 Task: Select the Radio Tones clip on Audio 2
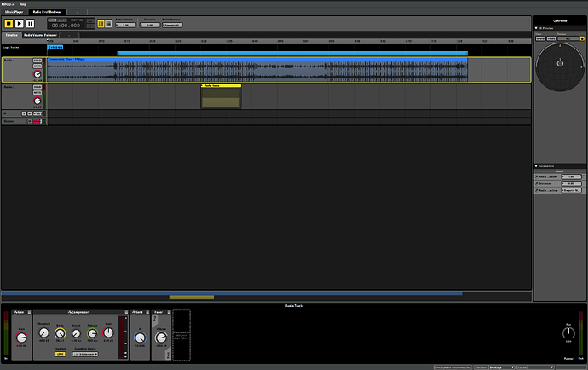pos(221,97)
